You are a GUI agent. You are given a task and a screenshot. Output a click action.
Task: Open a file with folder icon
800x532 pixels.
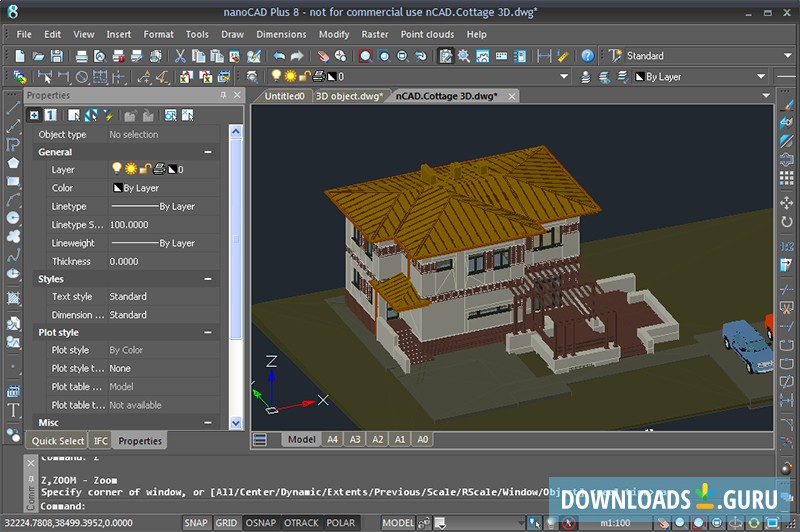38,56
